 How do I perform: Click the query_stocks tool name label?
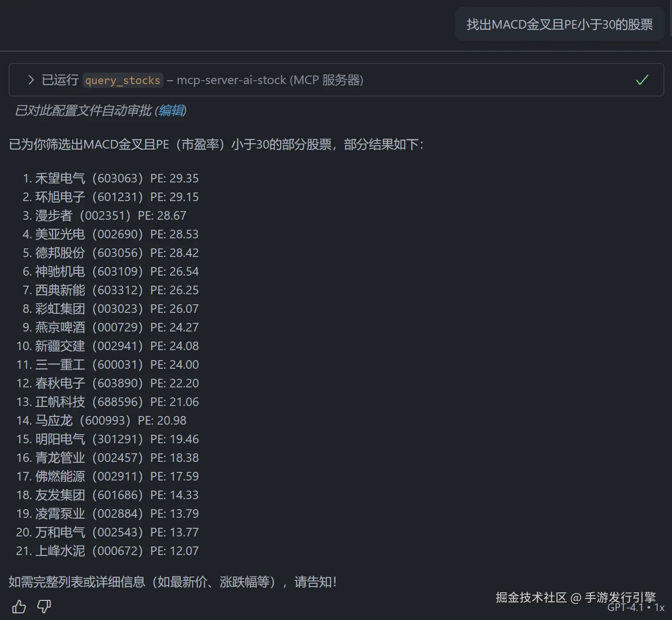pyautogui.click(x=123, y=80)
